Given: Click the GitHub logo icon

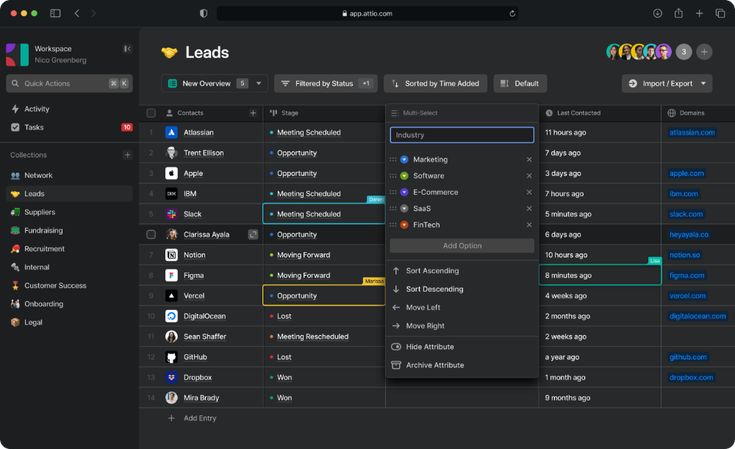Looking at the screenshot, I should pos(172,357).
